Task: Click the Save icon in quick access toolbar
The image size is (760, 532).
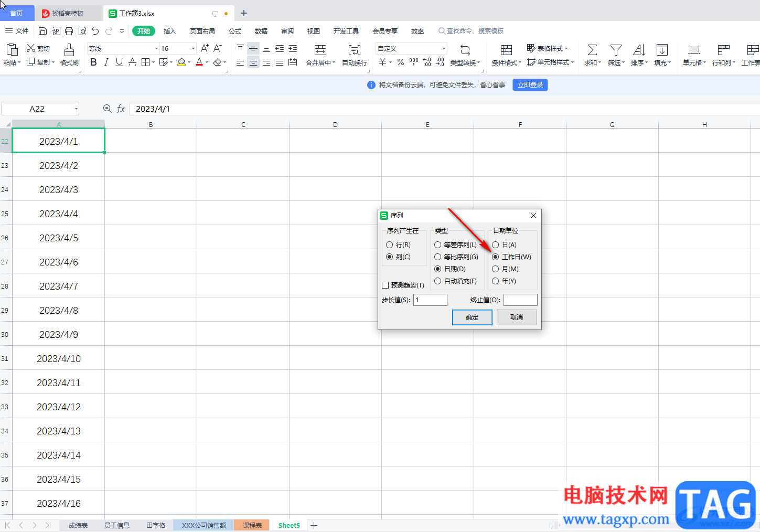Action: tap(43, 31)
